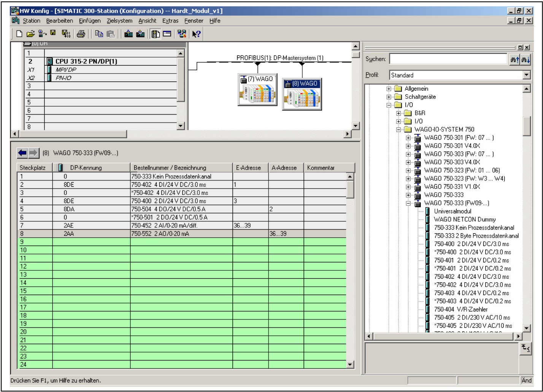
Task: Click the window icon right of Catalog button
Action: coord(167,34)
